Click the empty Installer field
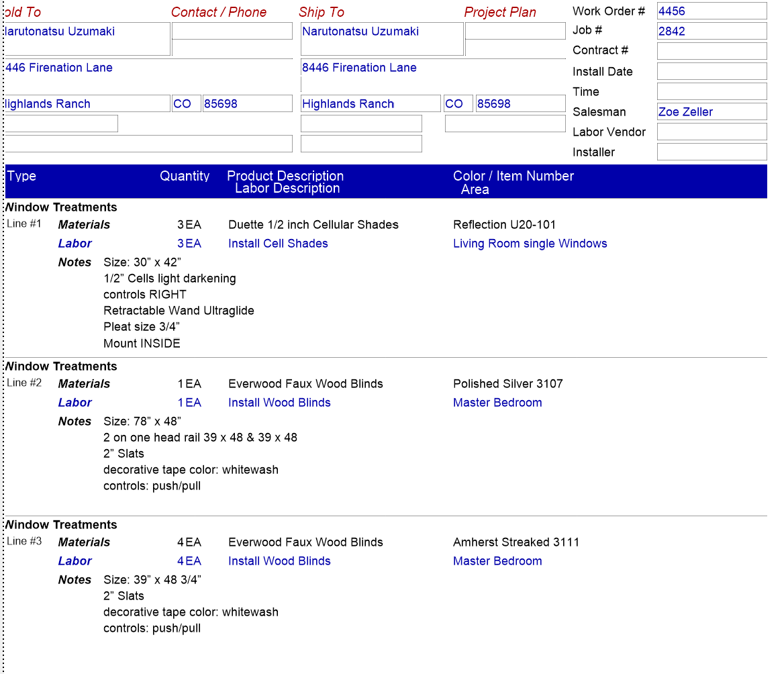Viewport: 784px width, 674px height. 712,152
